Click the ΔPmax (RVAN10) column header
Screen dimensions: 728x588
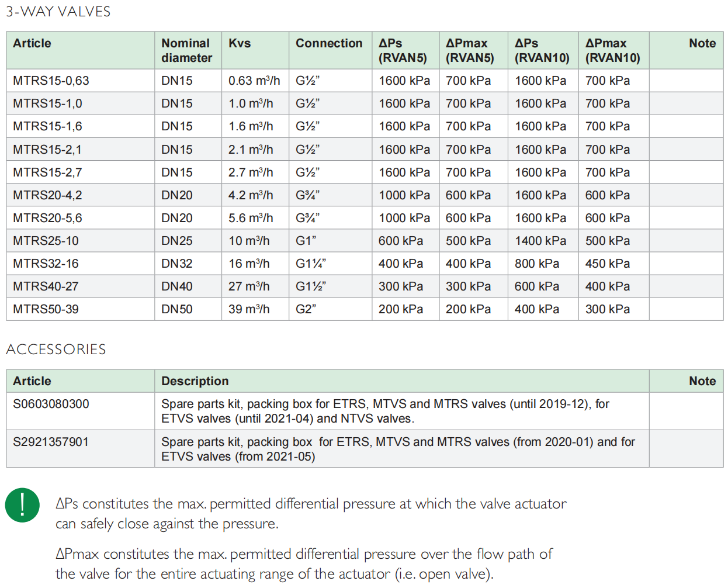tap(612, 50)
